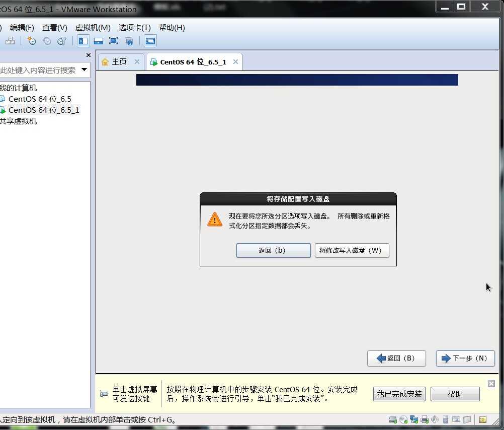Click the installer 下一步 (N) next button
504x430 pixels.
click(x=465, y=358)
